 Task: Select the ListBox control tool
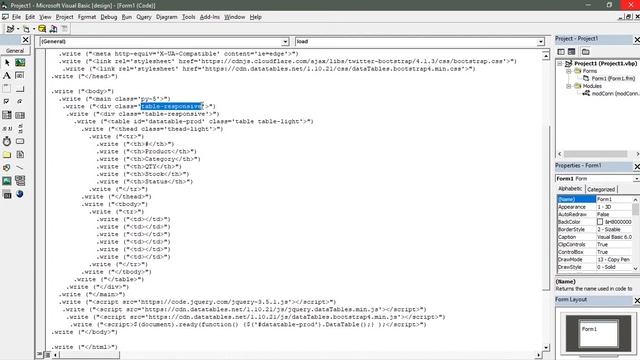point(20,115)
